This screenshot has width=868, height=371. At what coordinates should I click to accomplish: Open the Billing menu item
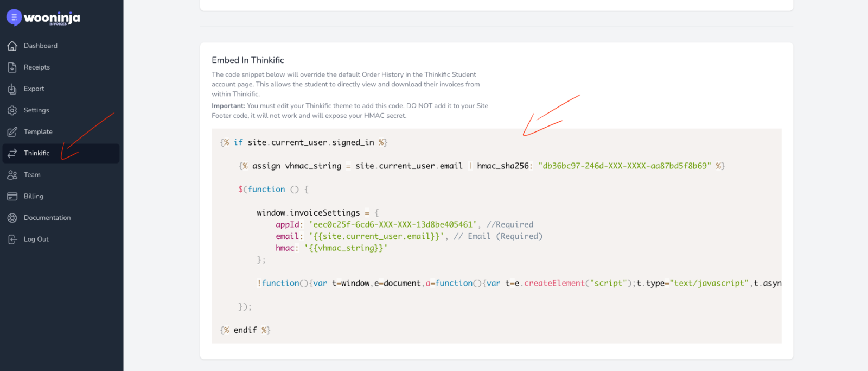point(33,196)
